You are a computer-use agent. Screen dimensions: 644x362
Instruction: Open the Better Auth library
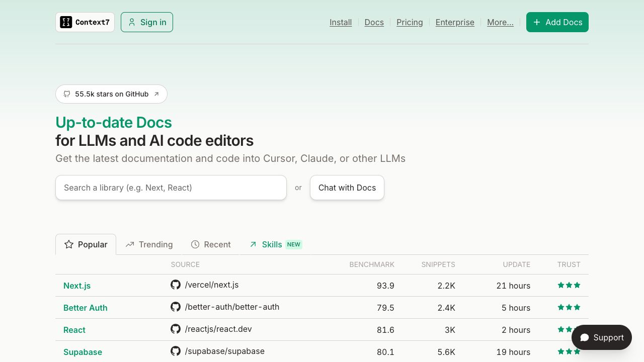(86, 308)
